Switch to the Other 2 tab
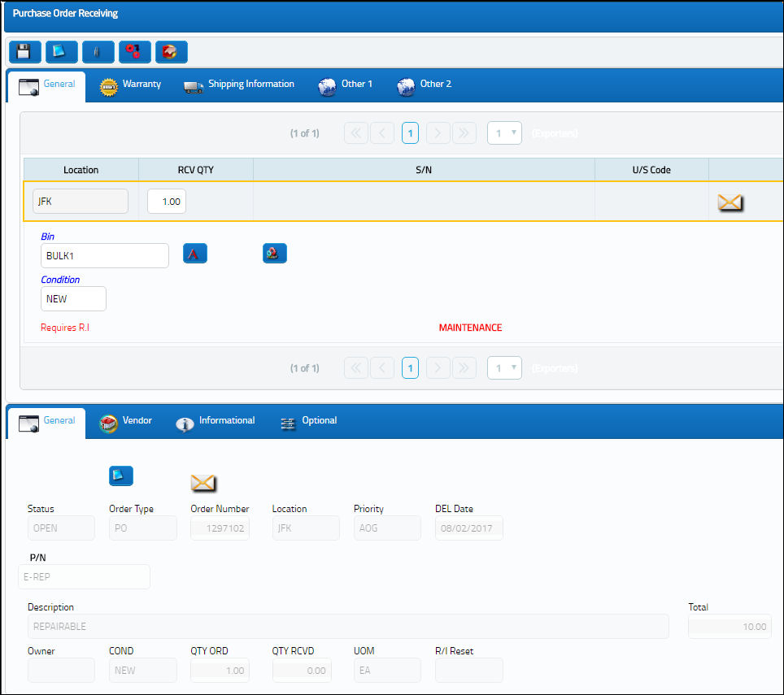Image resolution: width=784 pixels, height=695 pixels. (x=425, y=86)
